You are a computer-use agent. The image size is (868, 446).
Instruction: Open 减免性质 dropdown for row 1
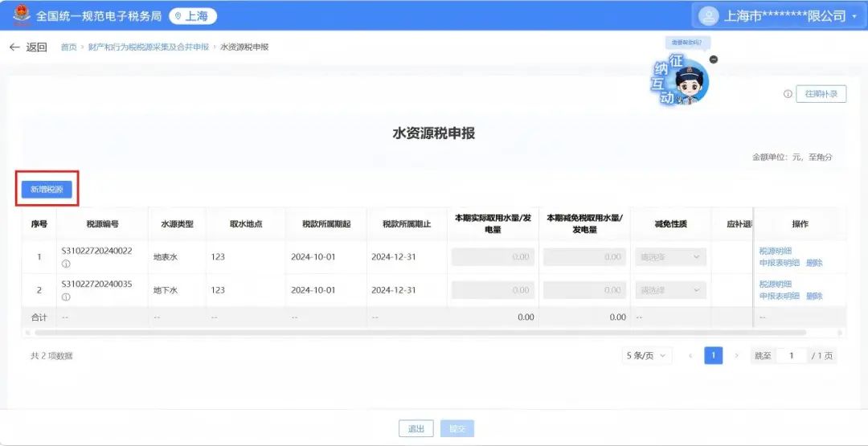pyautogui.click(x=669, y=257)
